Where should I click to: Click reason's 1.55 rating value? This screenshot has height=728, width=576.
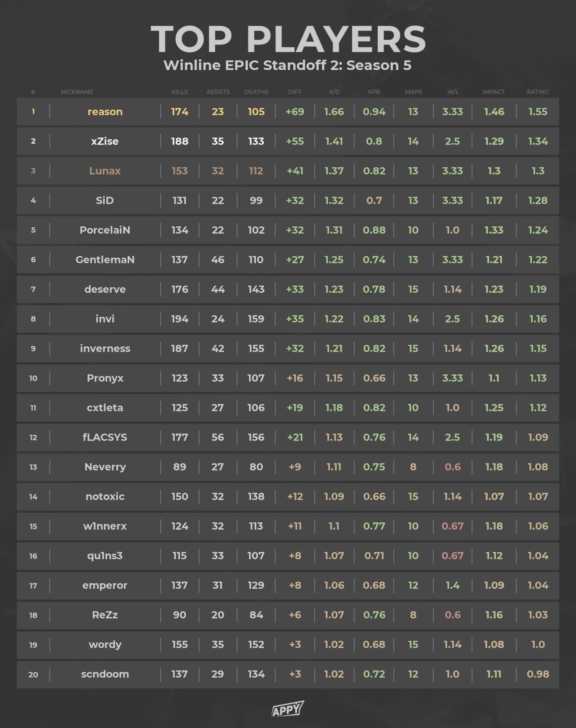(x=538, y=112)
